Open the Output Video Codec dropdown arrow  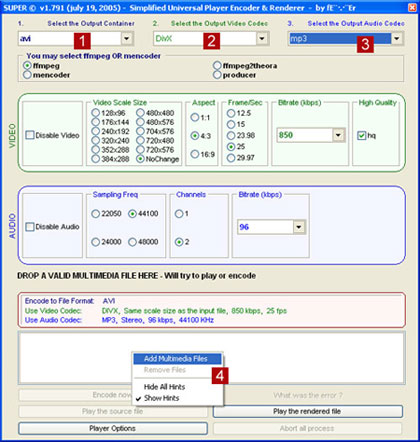click(262, 39)
